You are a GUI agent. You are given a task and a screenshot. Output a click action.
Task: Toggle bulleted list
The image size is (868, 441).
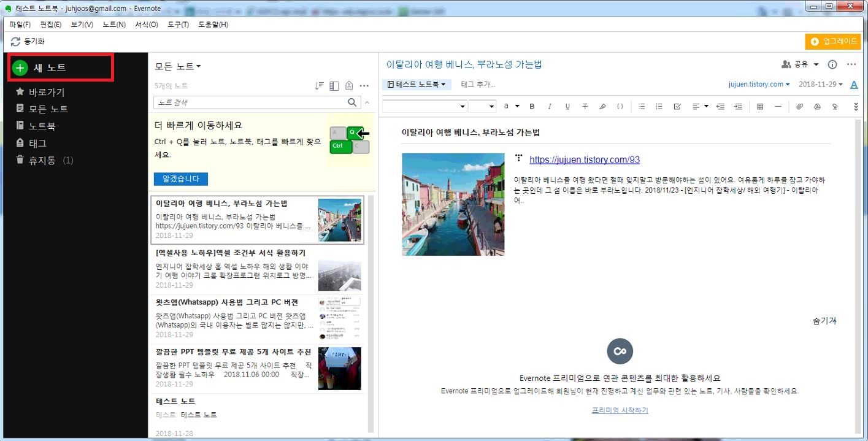click(642, 106)
